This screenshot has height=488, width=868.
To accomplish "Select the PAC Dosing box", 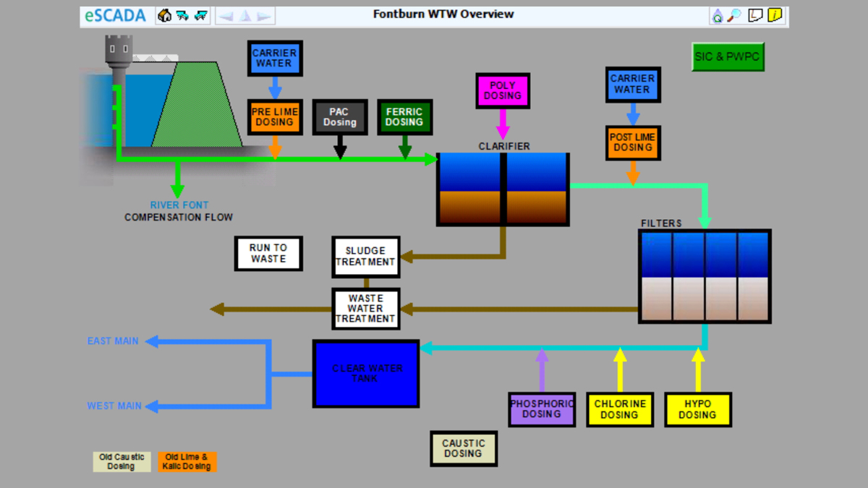I will point(340,117).
